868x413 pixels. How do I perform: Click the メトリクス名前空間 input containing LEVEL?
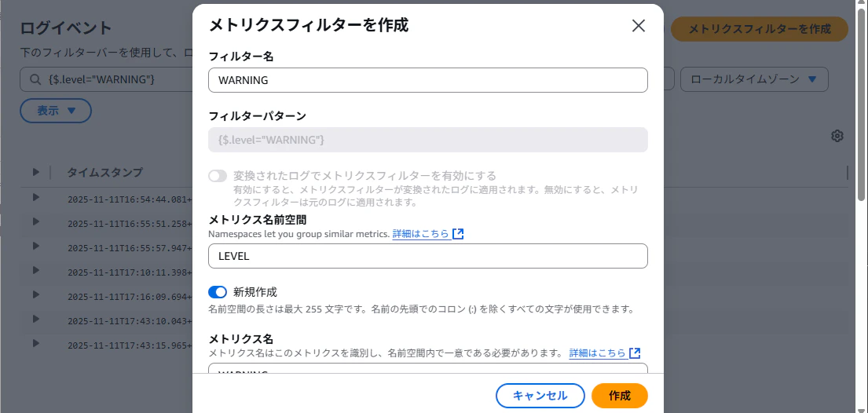tap(428, 256)
